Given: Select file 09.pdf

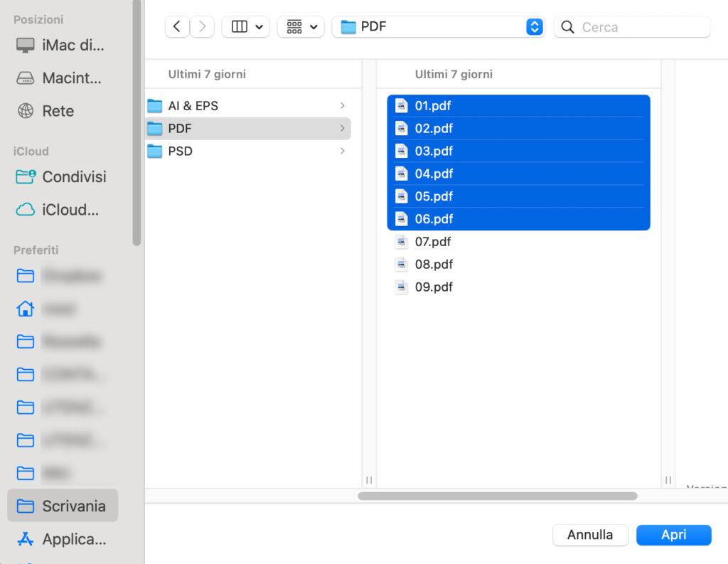Looking at the screenshot, I should point(518,287).
